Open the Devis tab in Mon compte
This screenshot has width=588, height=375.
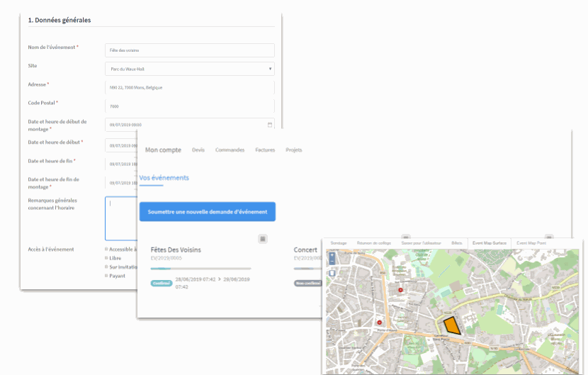tap(198, 150)
